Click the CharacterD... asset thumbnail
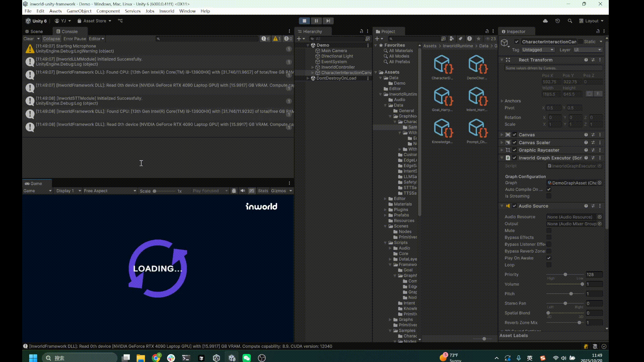644x362 pixels. click(442, 65)
